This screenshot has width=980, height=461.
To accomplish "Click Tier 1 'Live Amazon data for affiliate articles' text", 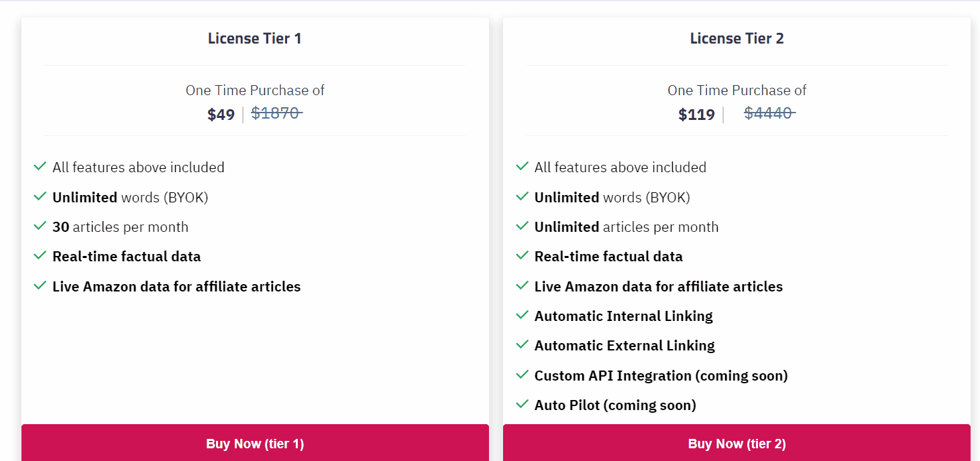I will (176, 286).
